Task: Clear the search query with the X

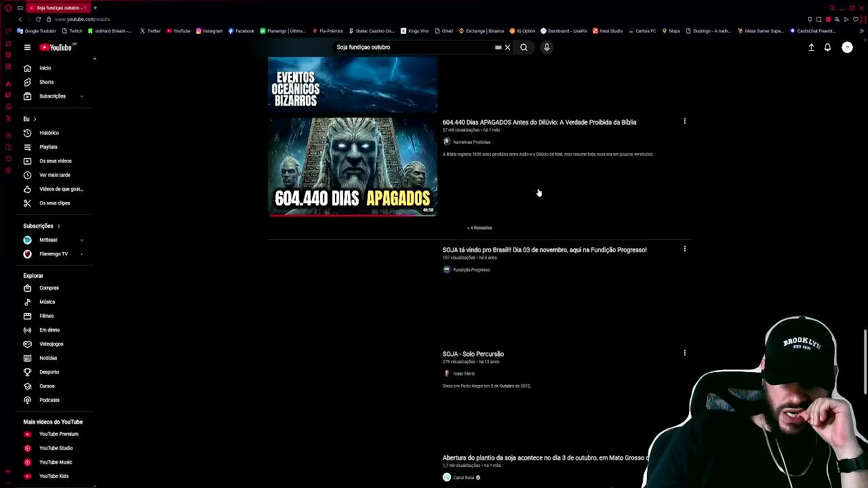Action: pos(507,47)
